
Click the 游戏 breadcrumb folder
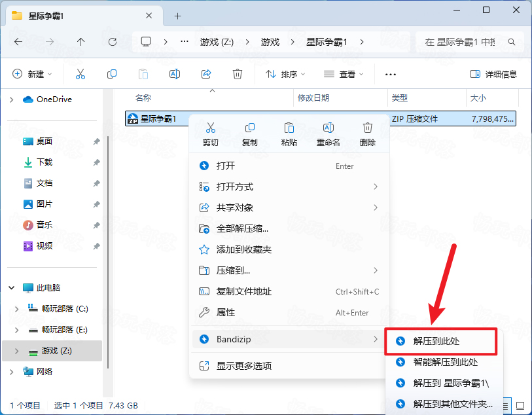(x=270, y=42)
